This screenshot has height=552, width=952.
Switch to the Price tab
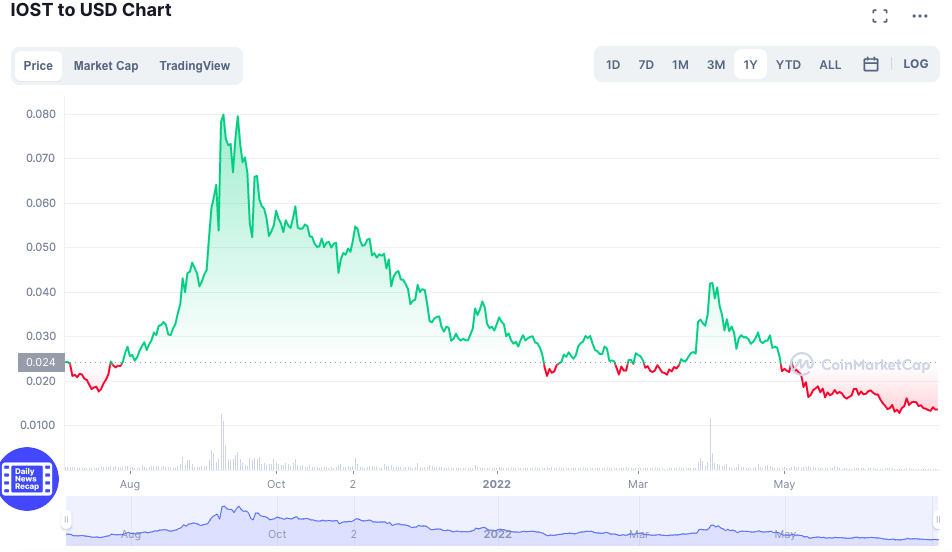point(38,66)
